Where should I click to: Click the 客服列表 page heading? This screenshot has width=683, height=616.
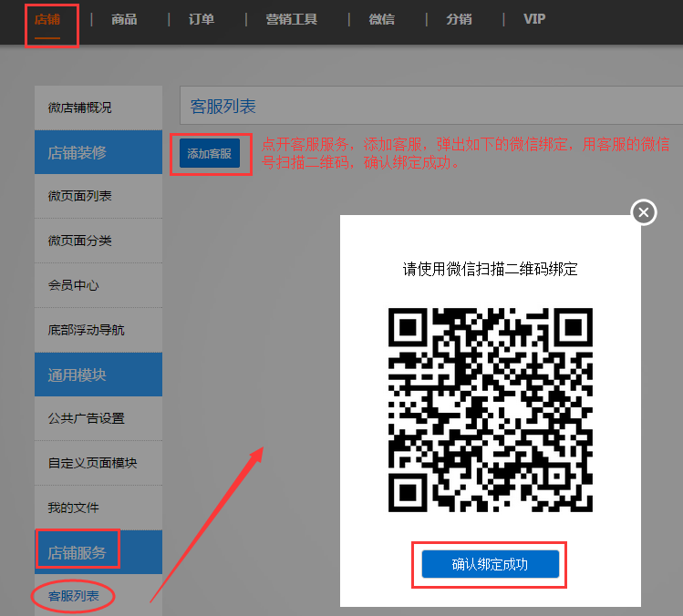pyautogui.click(x=222, y=107)
